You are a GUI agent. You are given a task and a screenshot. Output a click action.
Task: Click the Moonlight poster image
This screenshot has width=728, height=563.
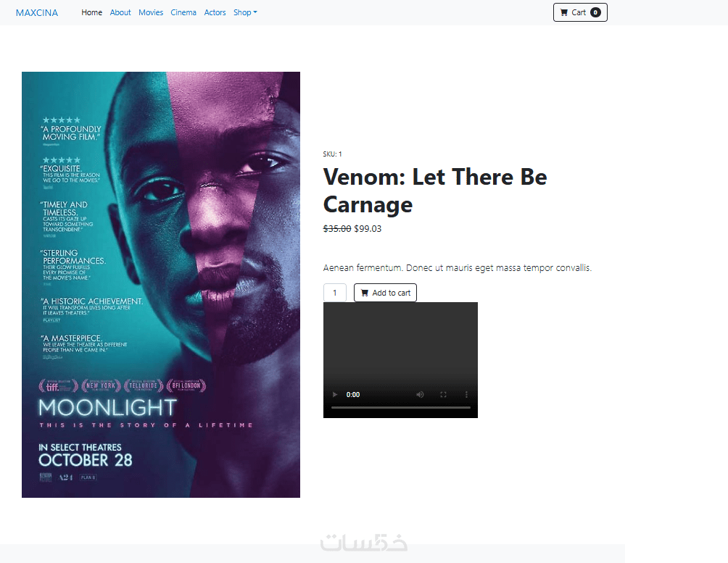pyautogui.click(x=161, y=285)
